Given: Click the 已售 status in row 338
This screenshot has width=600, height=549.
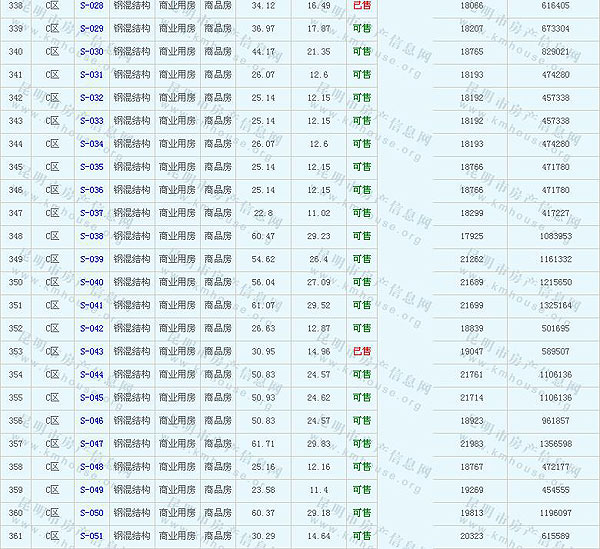Looking at the screenshot, I should tap(361, 6).
